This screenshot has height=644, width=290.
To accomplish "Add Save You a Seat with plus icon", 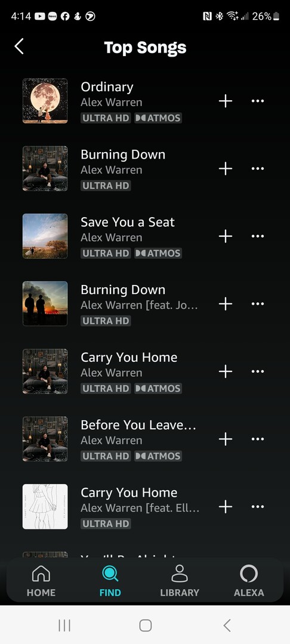I will (225, 236).
